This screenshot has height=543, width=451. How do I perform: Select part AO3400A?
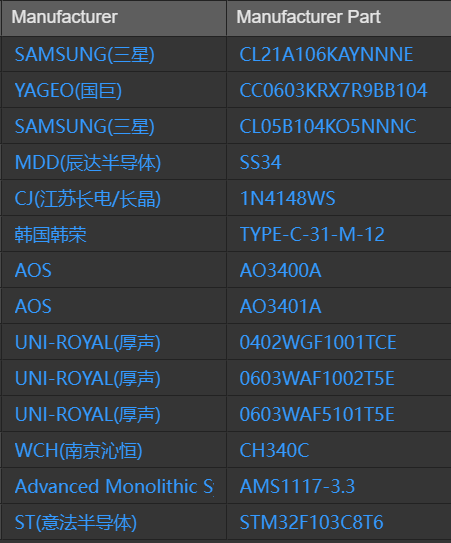click(281, 271)
